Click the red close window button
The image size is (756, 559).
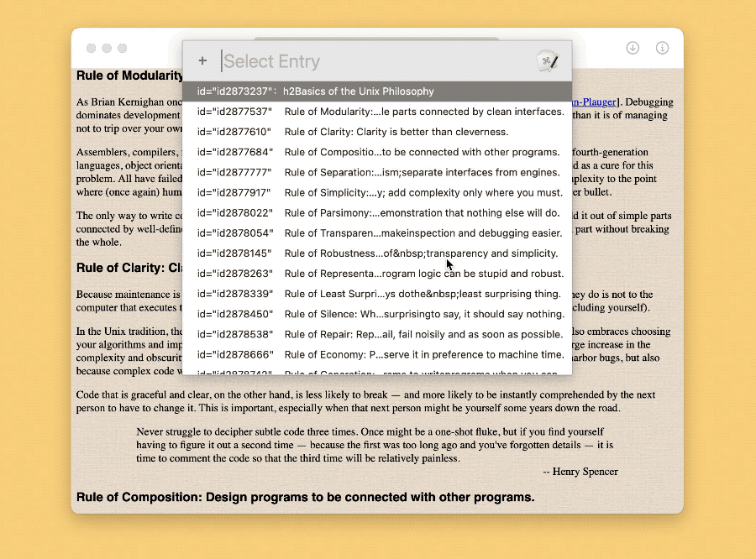point(91,48)
